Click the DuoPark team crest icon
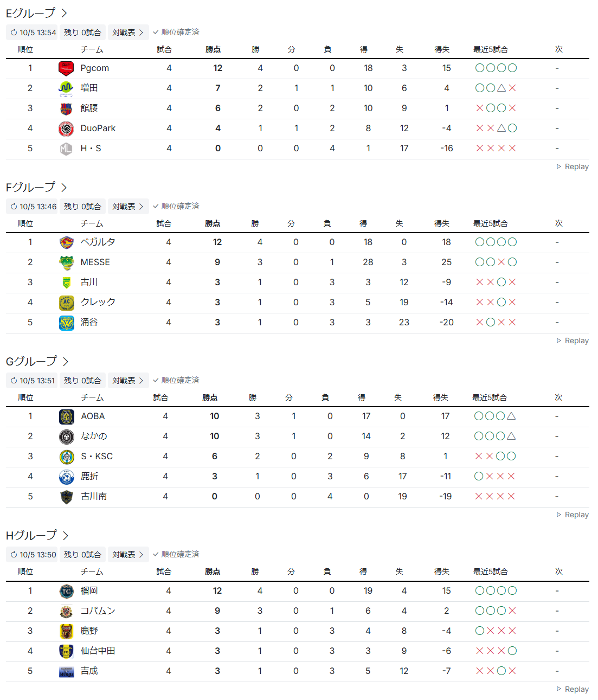The height and width of the screenshot is (700, 598). (x=66, y=129)
